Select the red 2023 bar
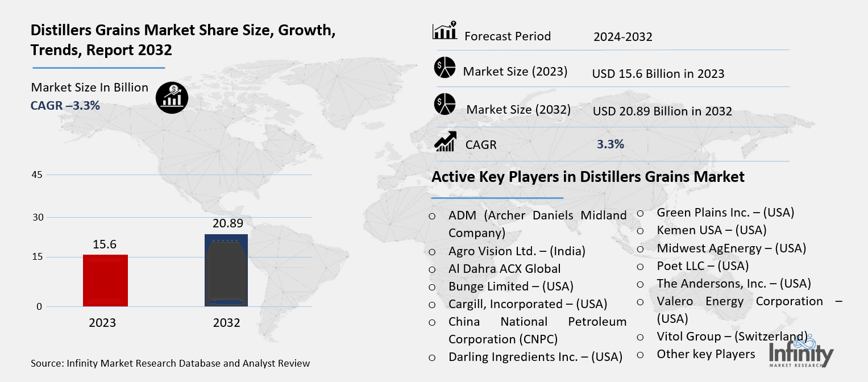The image size is (868, 382). (x=105, y=280)
